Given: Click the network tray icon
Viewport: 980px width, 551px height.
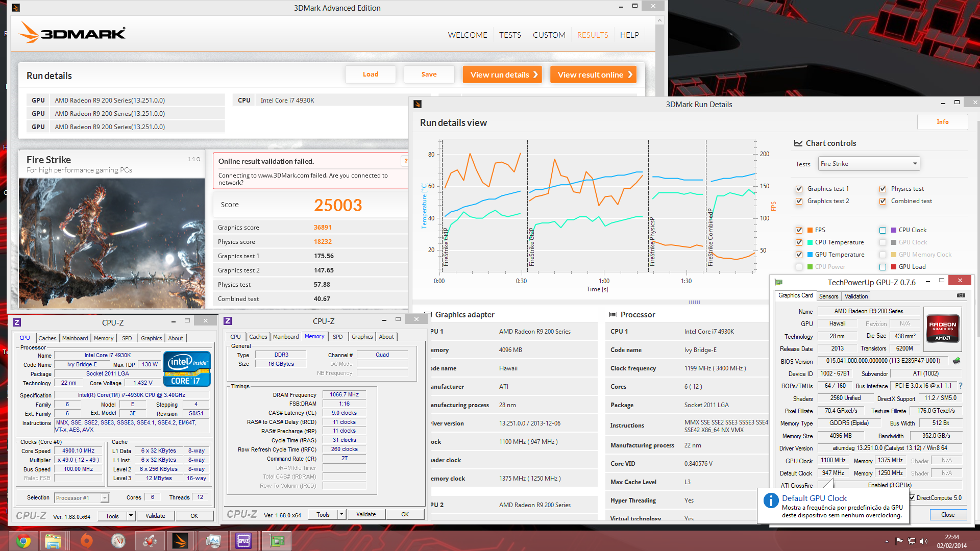Looking at the screenshot, I should (911, 541).
